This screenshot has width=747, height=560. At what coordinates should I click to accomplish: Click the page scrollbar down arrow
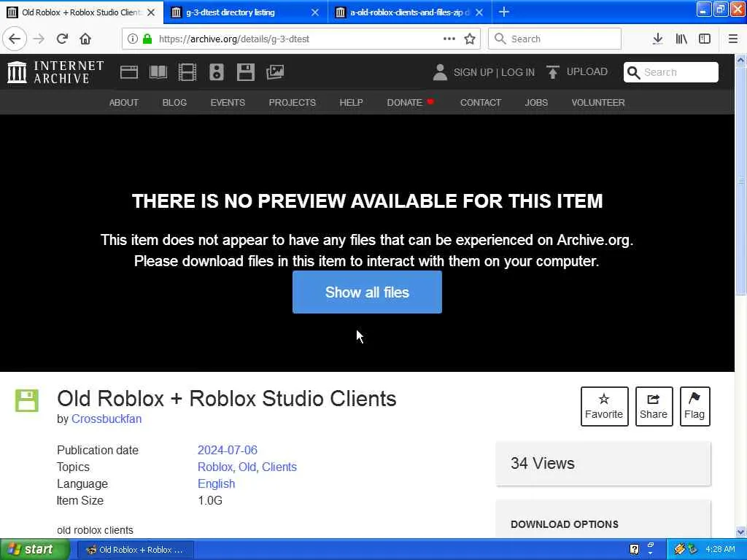(x=740, y=532)
